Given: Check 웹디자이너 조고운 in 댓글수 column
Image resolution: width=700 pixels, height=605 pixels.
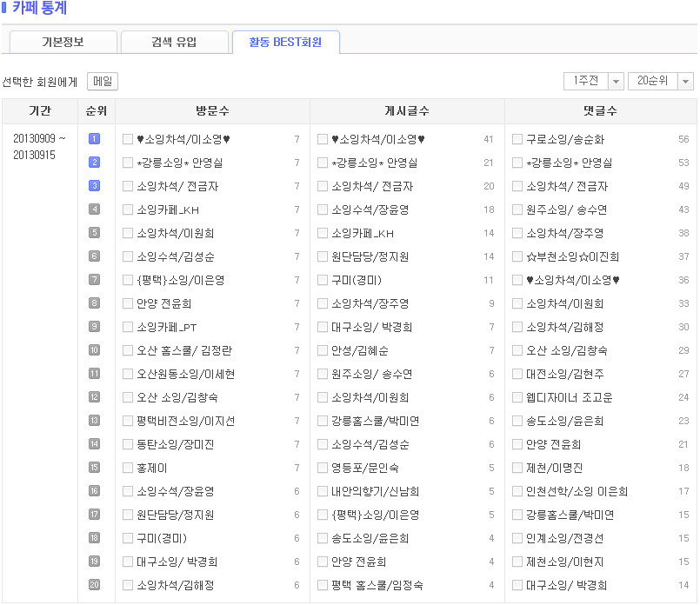Looking at the screenshot, I should 517,397.
